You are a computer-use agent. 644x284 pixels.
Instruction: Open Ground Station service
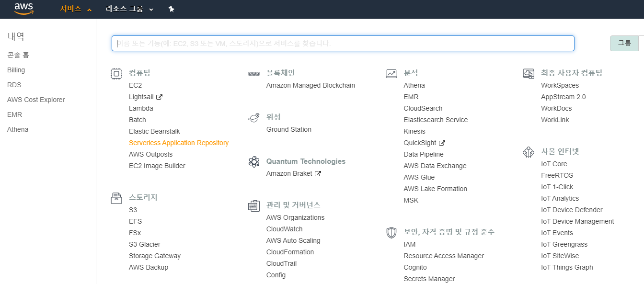point(289,129)
